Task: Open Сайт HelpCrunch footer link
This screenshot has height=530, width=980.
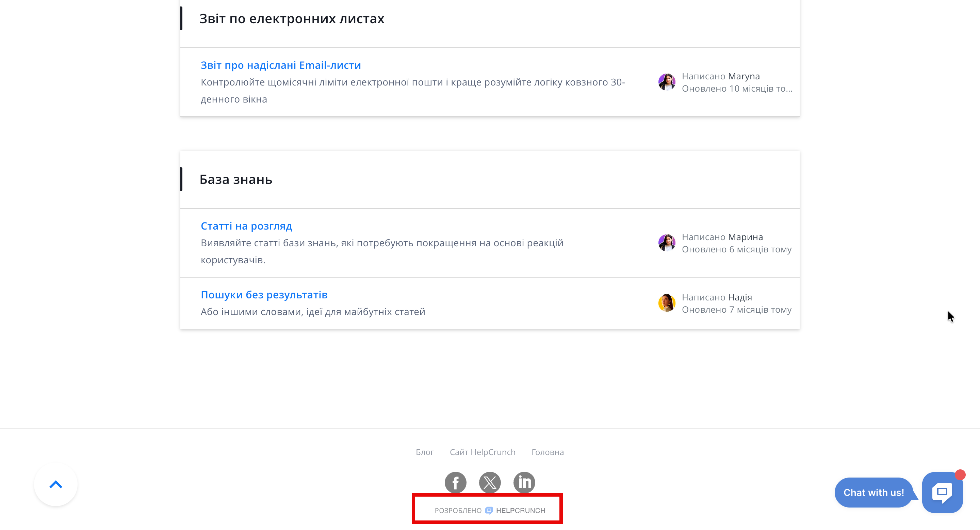Action: pyautogui.click(x=483, y=452)
